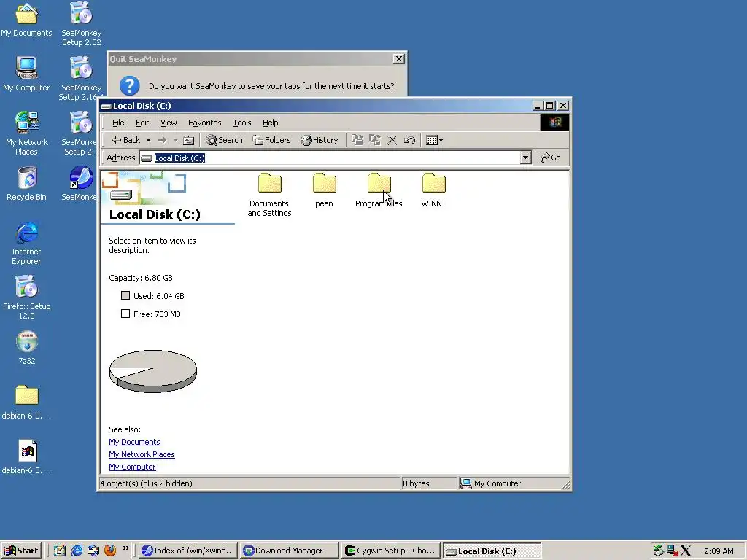The image size is (747, 560).
Task: Click the Copy To toolbar icon
Action: (375, 140)
